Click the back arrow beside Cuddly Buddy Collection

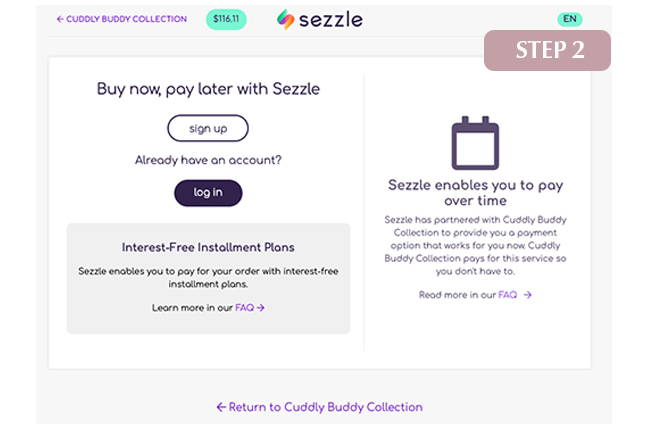coord(60,19)
